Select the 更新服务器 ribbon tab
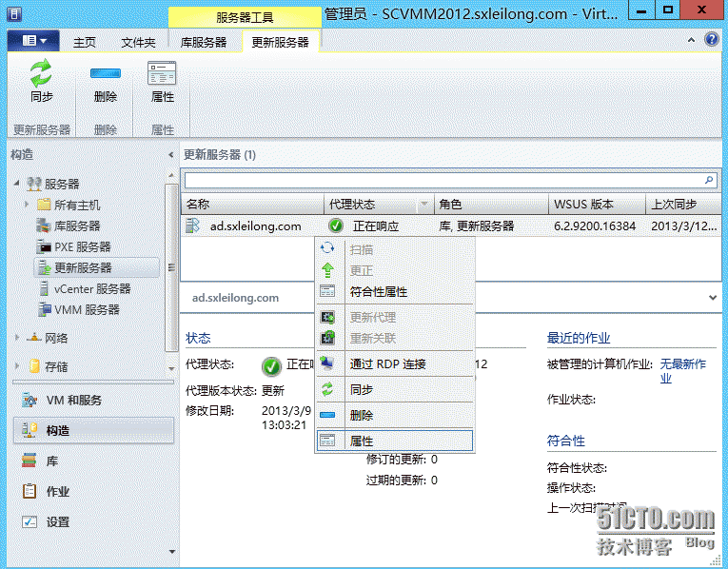The width and height of the screenshot is (728, 569). click(x=280, y=42)
